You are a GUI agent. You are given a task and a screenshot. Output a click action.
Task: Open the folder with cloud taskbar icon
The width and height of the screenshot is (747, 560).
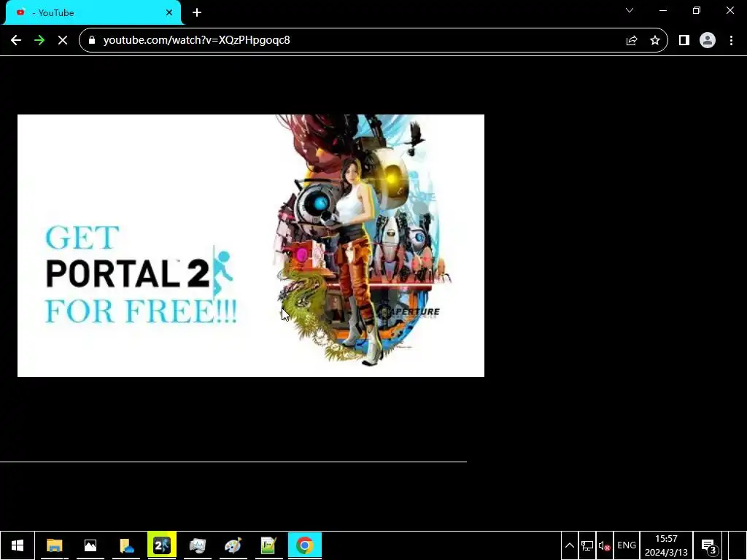coord(126,545)
